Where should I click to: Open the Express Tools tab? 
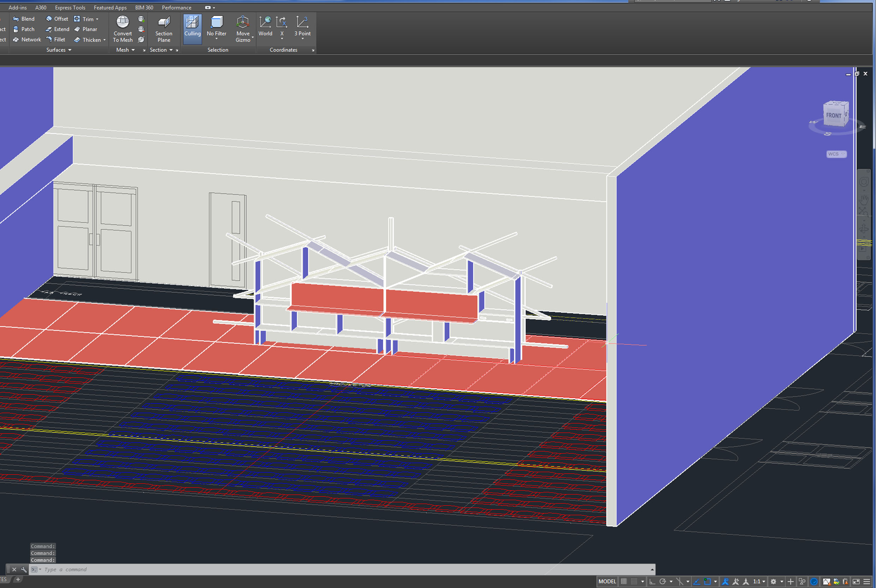(70, 7)
